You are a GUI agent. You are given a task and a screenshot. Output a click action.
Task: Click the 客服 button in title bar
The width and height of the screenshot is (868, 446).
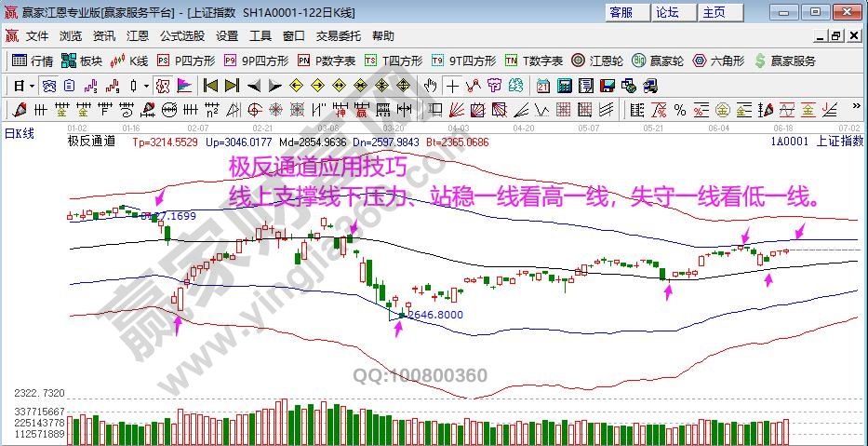621,12
